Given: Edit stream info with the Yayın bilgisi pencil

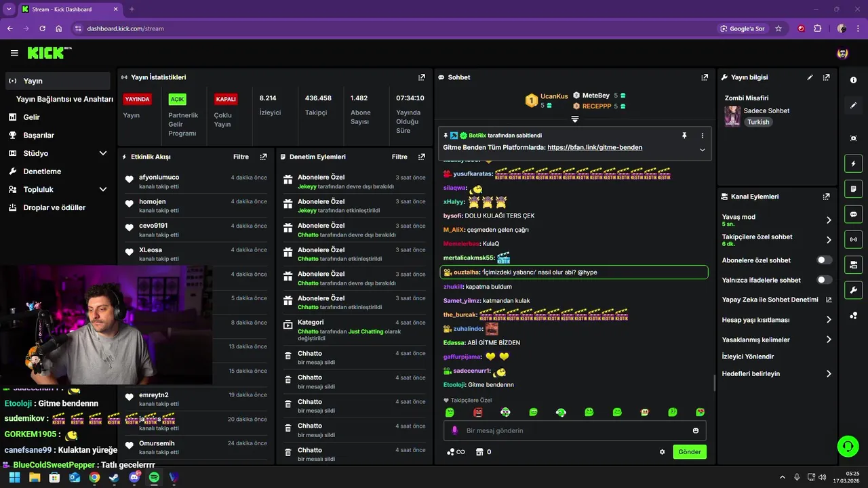Looking at the screenshot, I should click(x=810, y=77).
